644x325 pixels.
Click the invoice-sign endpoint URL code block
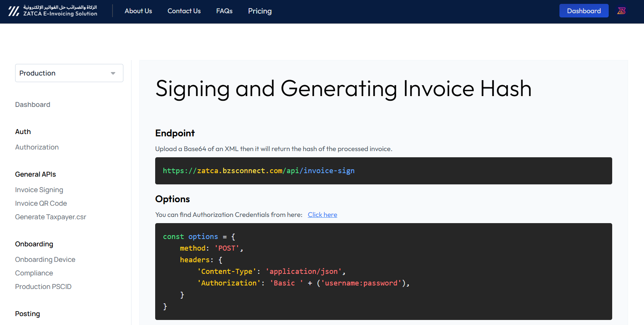point(383,171)
